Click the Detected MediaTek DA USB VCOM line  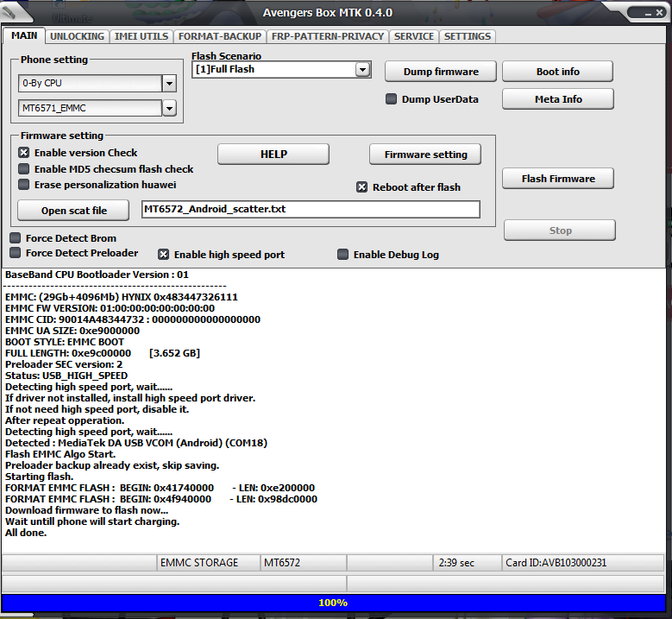point(136,443)
